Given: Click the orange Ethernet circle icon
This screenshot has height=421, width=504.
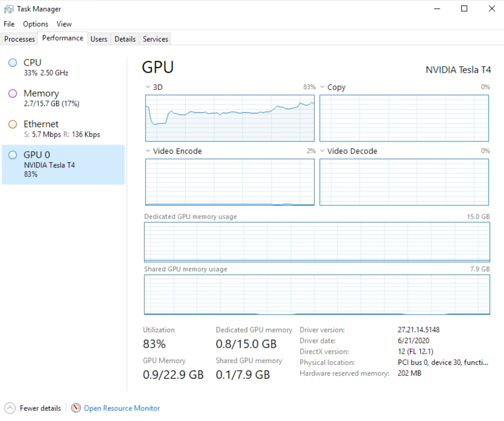Looking at the screenshot, I should (13, 124).
